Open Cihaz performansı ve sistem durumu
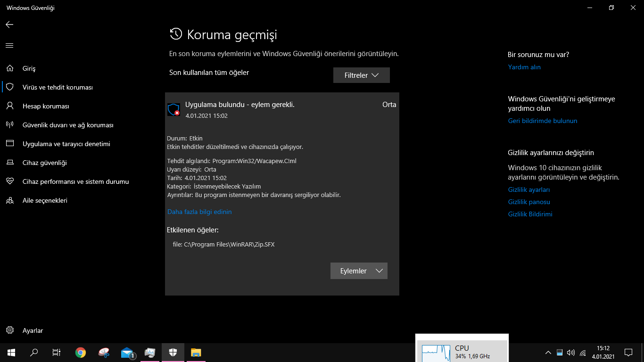Image resolution: width=644 pixels, height=362 pixels. tap(75, 181)
